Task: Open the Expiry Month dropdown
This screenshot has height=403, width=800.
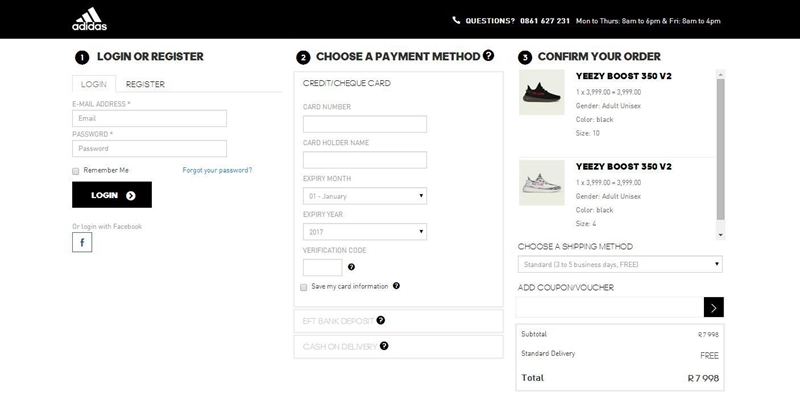Action: tap(364, 196)
